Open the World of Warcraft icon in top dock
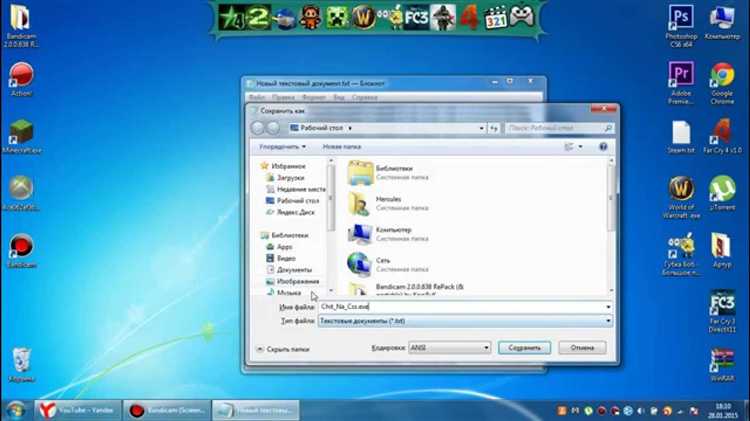The image size is (750, 421). click(364, 18)
